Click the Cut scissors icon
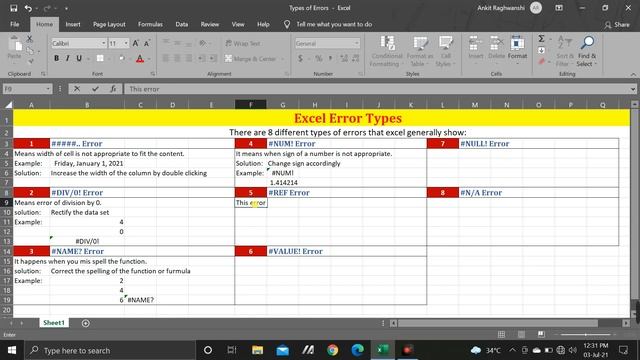This screenshot has height=360, width=640. [29, 39]
